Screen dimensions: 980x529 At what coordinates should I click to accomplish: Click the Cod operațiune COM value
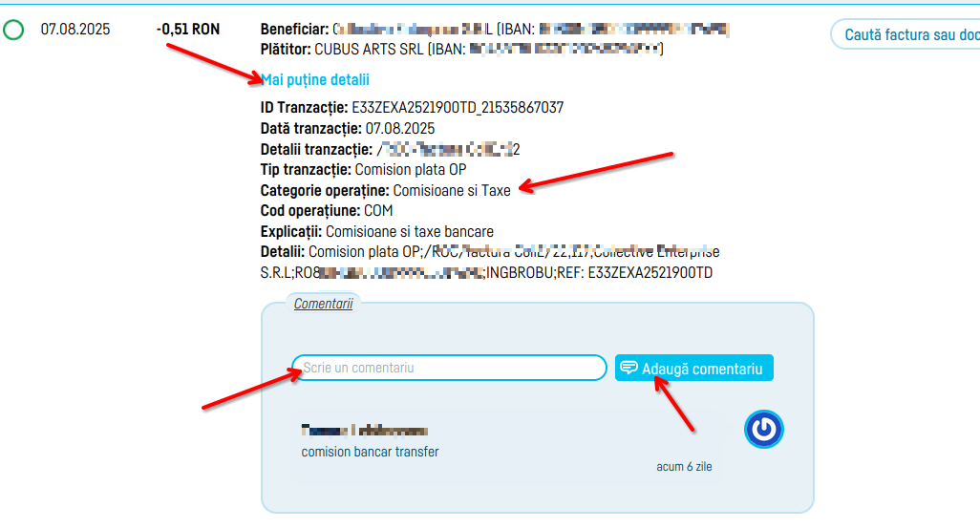pos(378,211)
